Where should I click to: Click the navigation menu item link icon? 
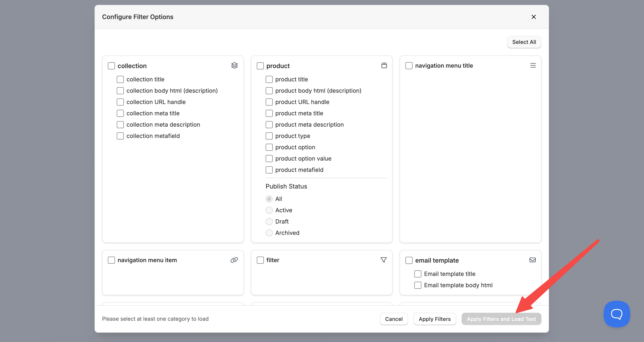[234, 260]
